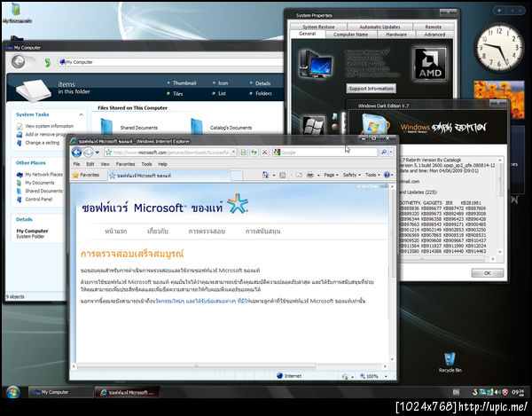Screen dimensions: 532x416
Task: Refresh the page in Internet Explorer
Action: [x=254, y=153]
